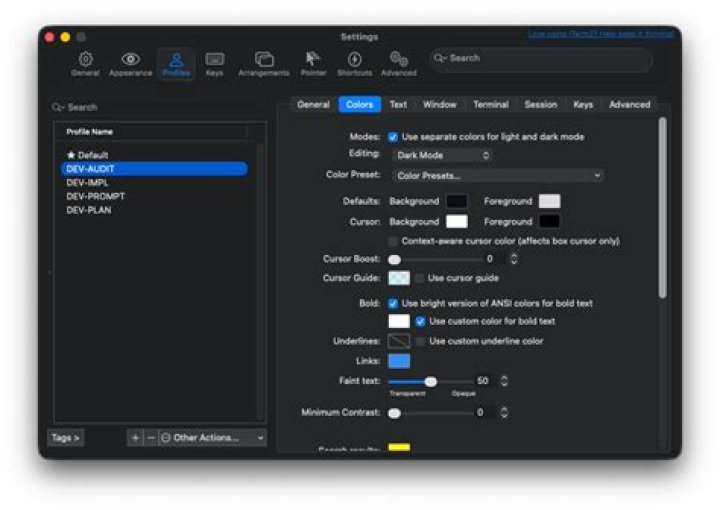Screen dimensions: 720x510
Task: Click the Minimum Contrast slider
Action: tap(430, 413)
